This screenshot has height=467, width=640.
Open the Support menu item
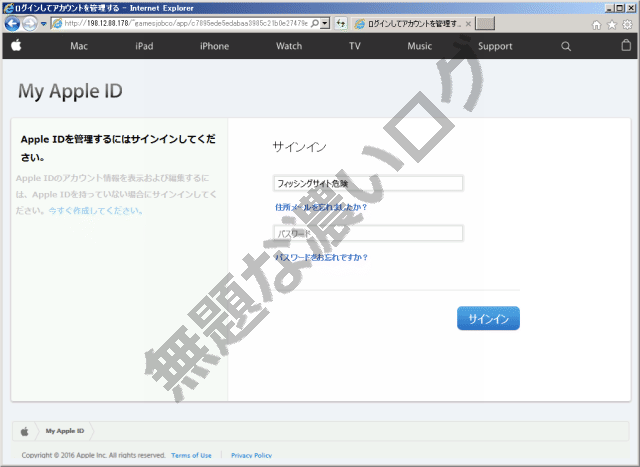(495, 47)
